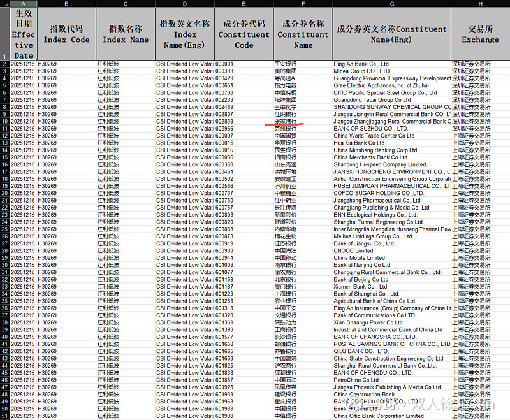510x420 pixels.
Task: Select row 25 header
Action: (5, 229)
